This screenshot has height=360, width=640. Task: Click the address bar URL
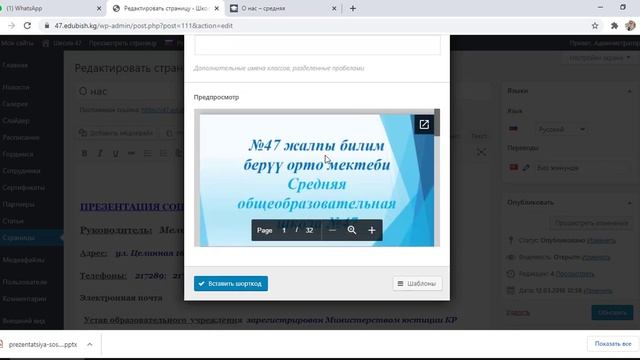tap(144, 26)
